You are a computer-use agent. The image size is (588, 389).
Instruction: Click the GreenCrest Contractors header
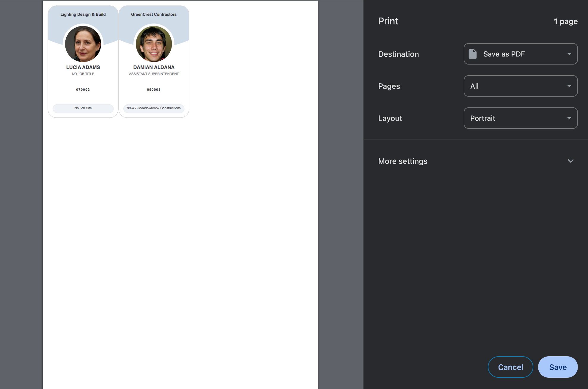154,14
